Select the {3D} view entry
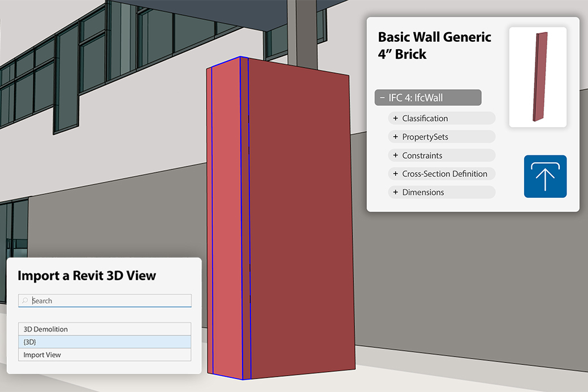The image size is (588, 392). pos(105,342)
